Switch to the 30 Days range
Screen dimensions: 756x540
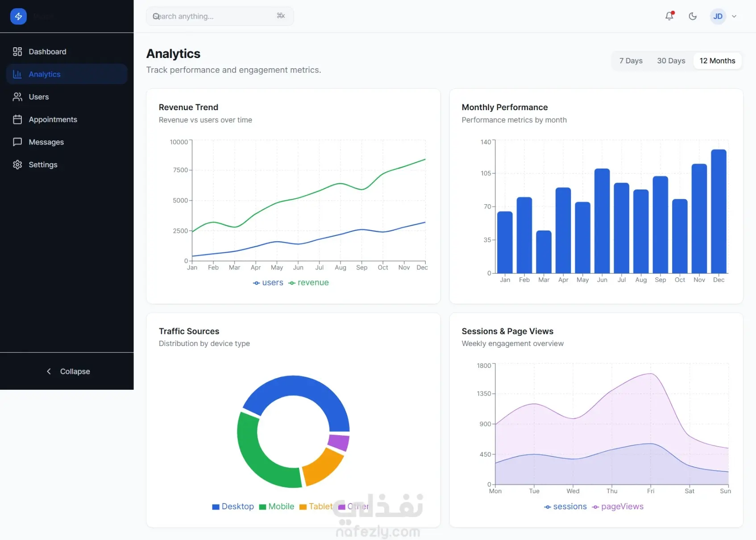pos(671,61)
